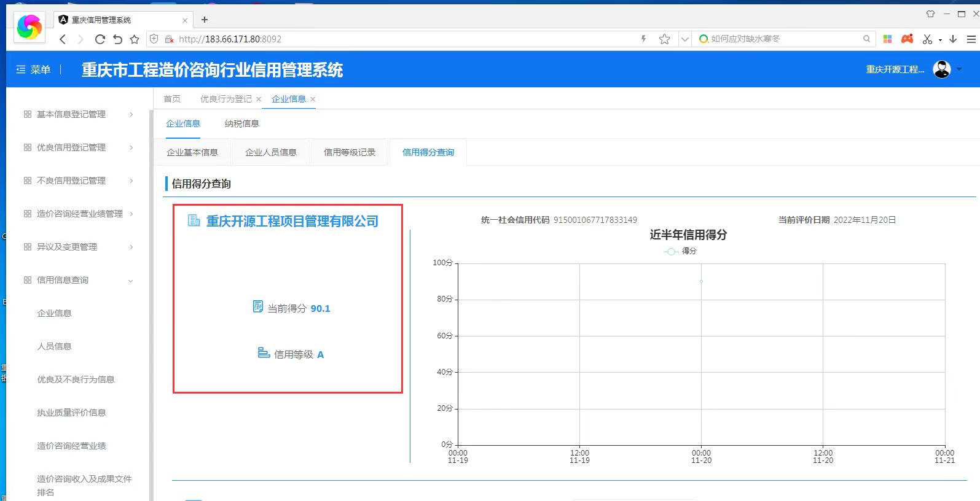Click the company building icon

(x=194, y=220)
